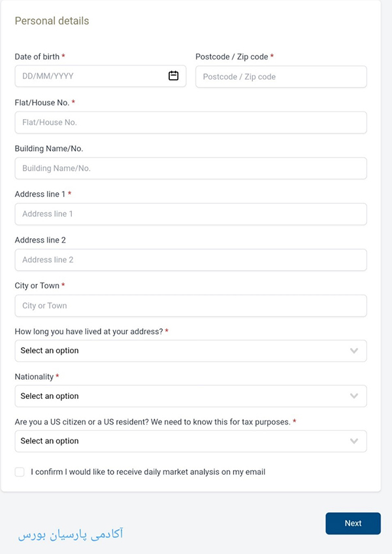This screenshot has height=554, width=392.
Task: Select the Building Name/No. field
Action: 190,168
